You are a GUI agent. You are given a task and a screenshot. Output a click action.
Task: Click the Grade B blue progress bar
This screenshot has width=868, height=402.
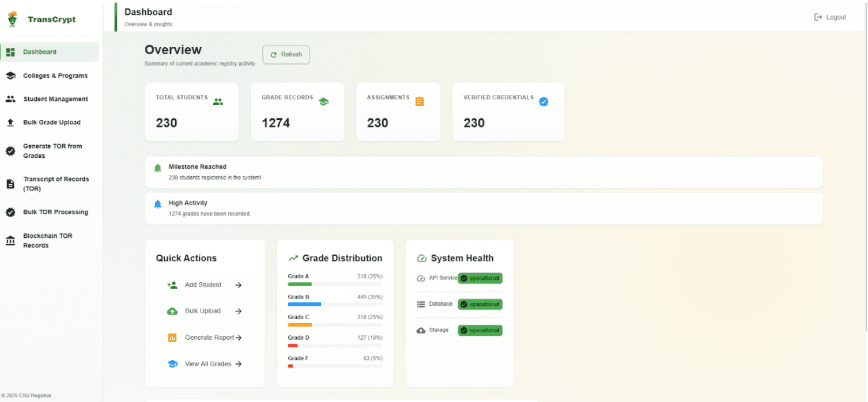pos(304,304)
